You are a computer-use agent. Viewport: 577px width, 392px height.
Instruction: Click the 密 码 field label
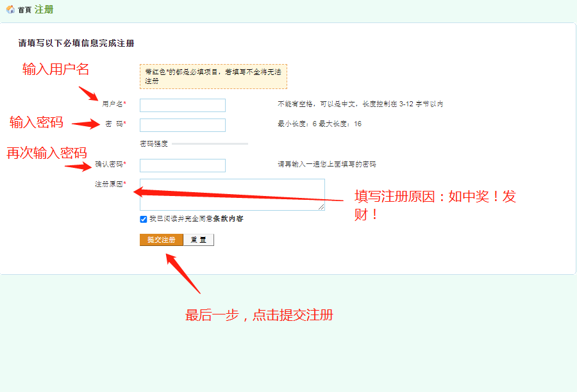(115, 124)
